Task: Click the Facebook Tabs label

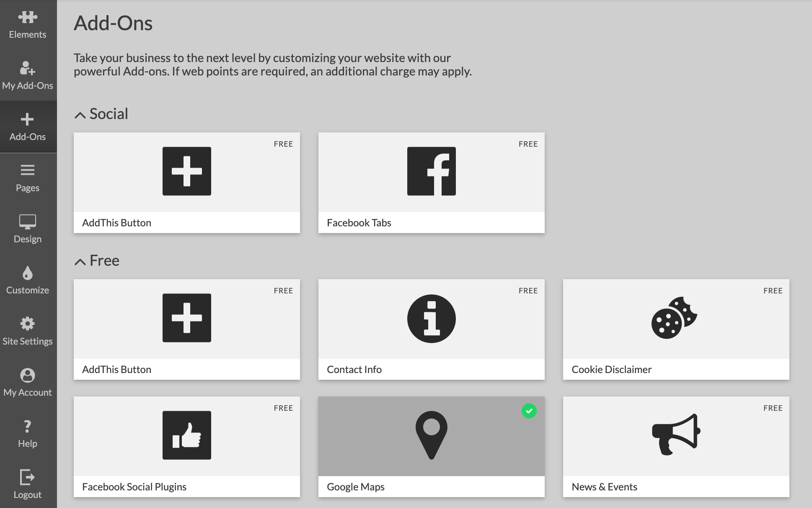Action: 359,223
